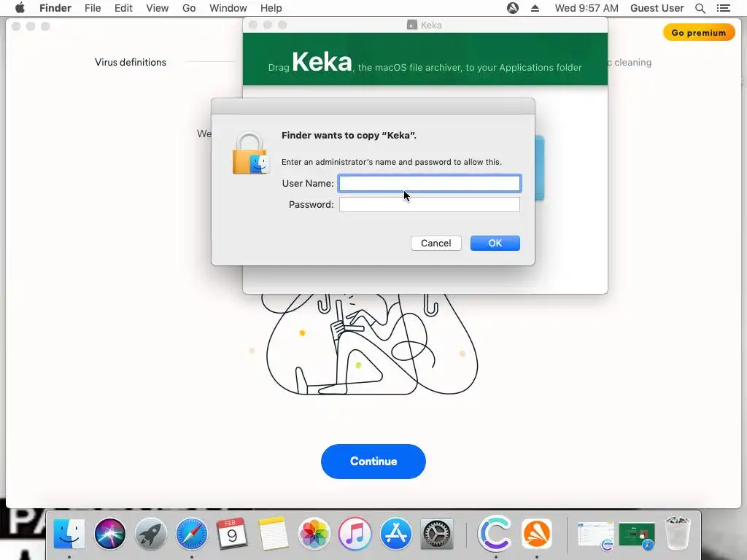Open the Go menu
Image resolution: width=747 pixels, height=560 pixels.
(x=189, y=8)
